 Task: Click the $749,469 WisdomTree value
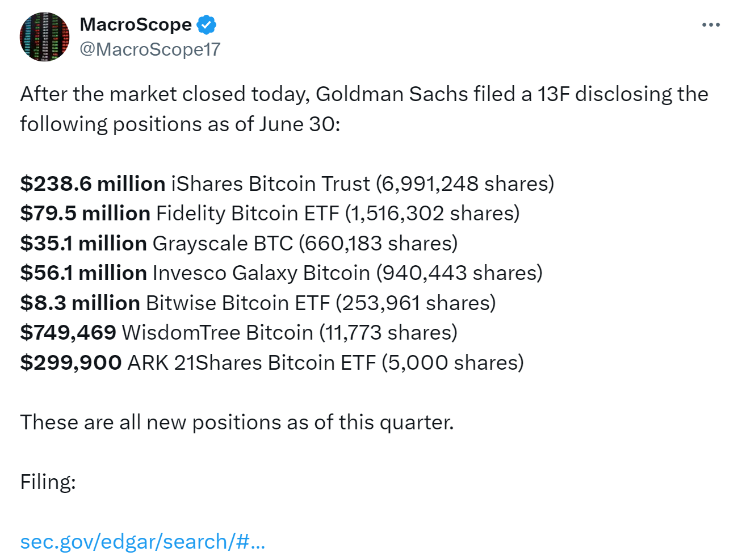pos(68,332)
